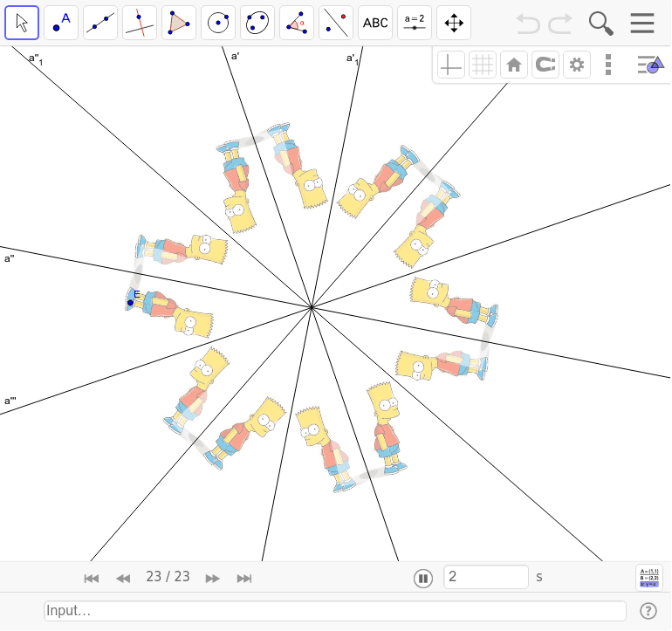Redo the last undone action
Screen dimensions: 672x631
tap(560, 24)
